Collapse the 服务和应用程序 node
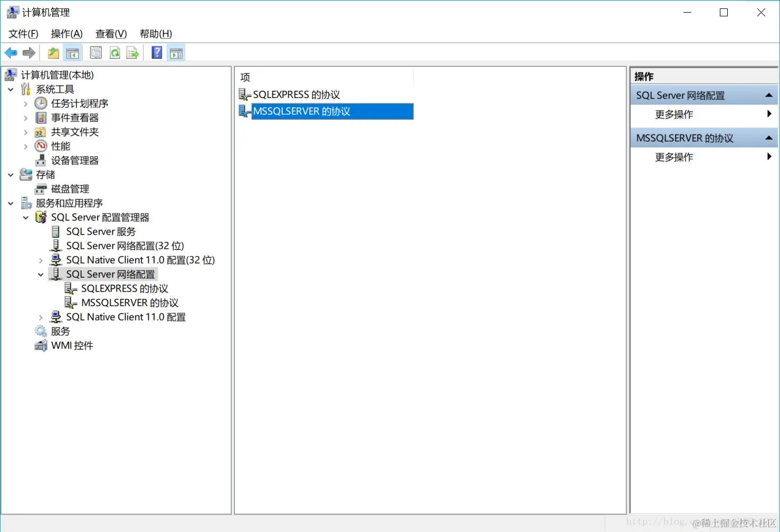 coord(11,203)
